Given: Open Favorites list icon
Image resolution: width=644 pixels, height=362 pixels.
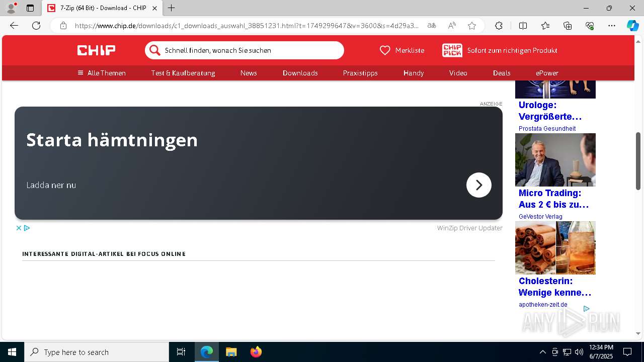Looking at the screenshot, I should pos(545,26).
